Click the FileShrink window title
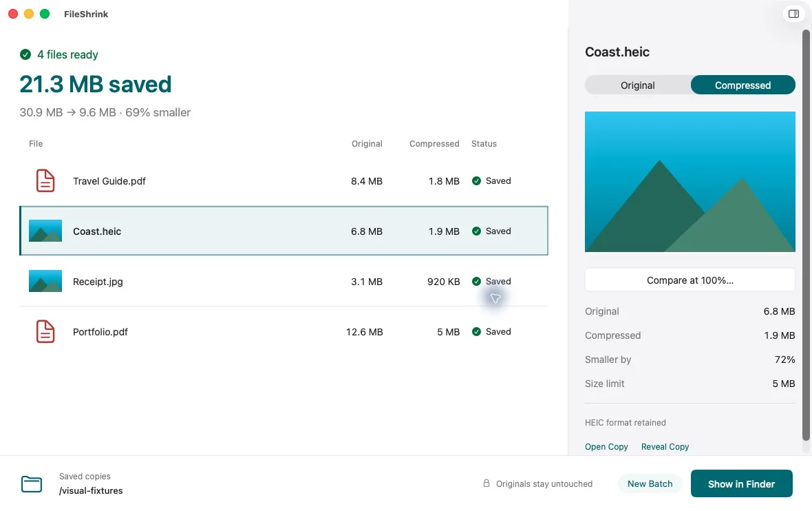The image size is (812, 511). click(86, 14)
